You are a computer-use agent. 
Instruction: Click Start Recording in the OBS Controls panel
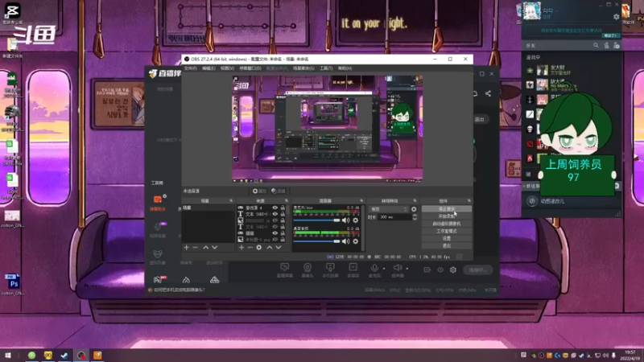[447, 216]
